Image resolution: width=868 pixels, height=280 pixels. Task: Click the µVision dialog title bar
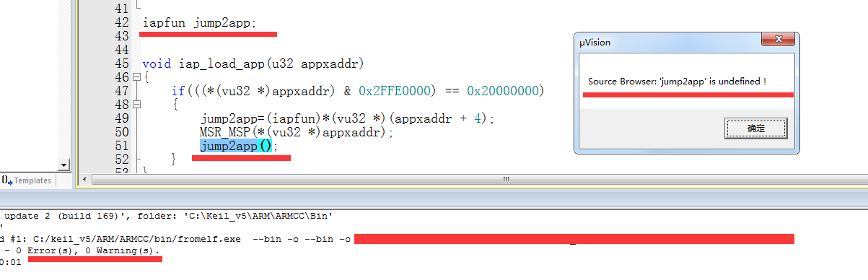(671, 42)
